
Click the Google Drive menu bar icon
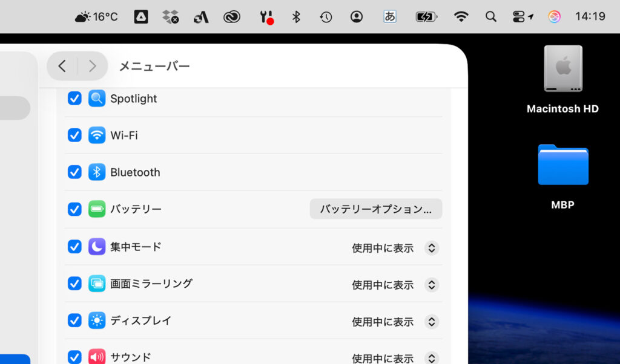[140, 17]
